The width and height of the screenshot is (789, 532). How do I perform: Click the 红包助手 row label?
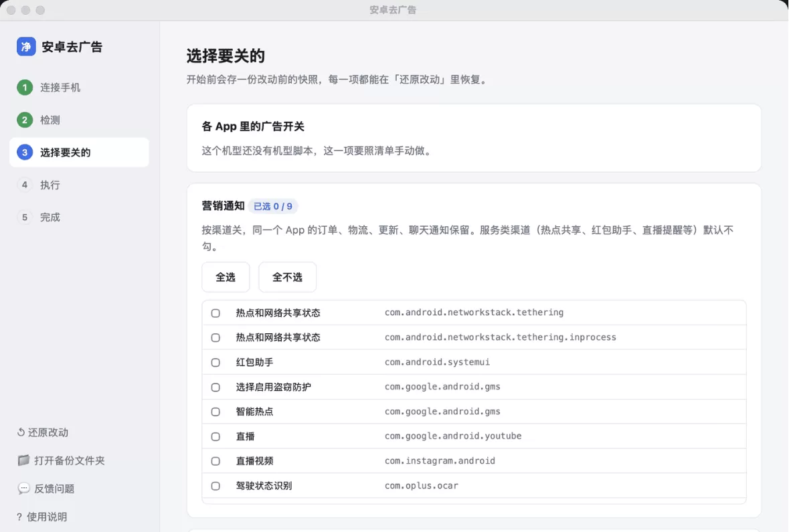click(x=254, y=363)
